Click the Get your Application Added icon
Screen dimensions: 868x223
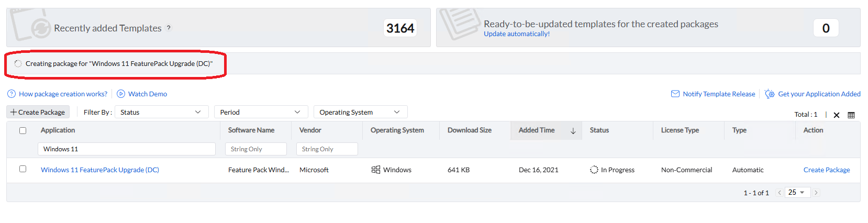770,94
